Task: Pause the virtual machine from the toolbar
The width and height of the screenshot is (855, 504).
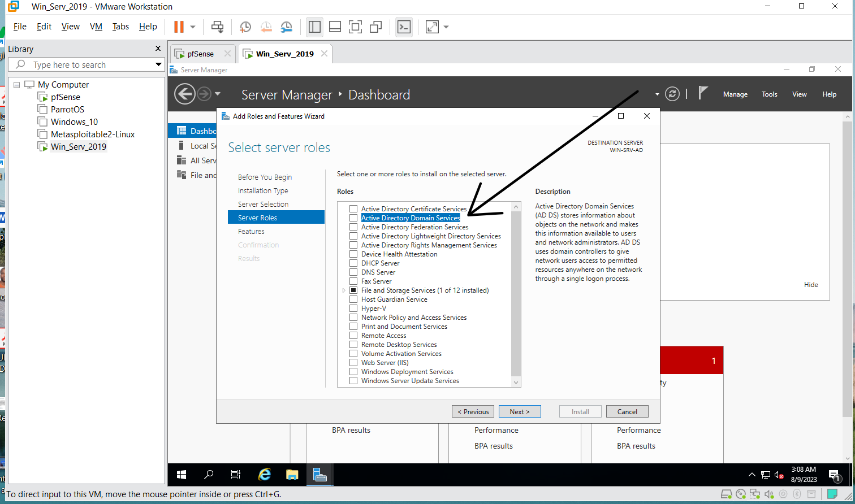Action: [179, 27]
